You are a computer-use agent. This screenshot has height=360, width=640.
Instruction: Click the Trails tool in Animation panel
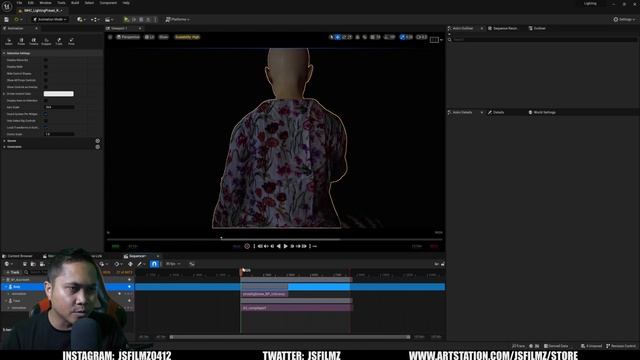tap(59, 41)
